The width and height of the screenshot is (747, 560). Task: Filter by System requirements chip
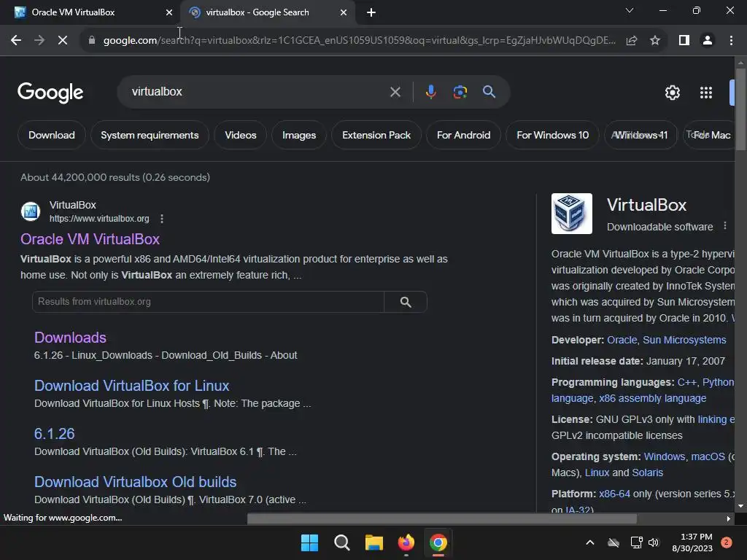(150, 135)
